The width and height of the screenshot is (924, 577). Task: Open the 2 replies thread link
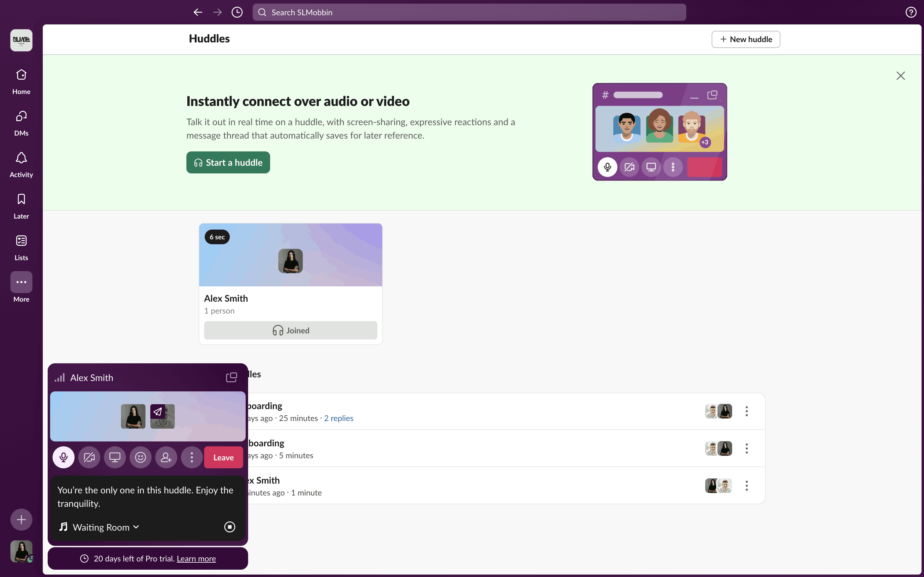pyautogui.click(x=339, y=418)
